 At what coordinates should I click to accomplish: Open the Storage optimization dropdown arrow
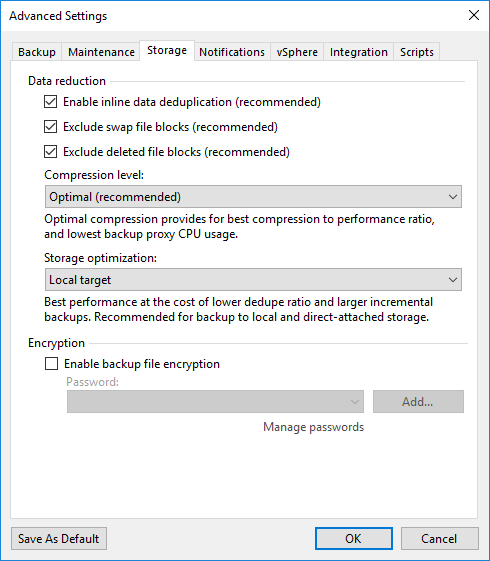tap(453, 280)
